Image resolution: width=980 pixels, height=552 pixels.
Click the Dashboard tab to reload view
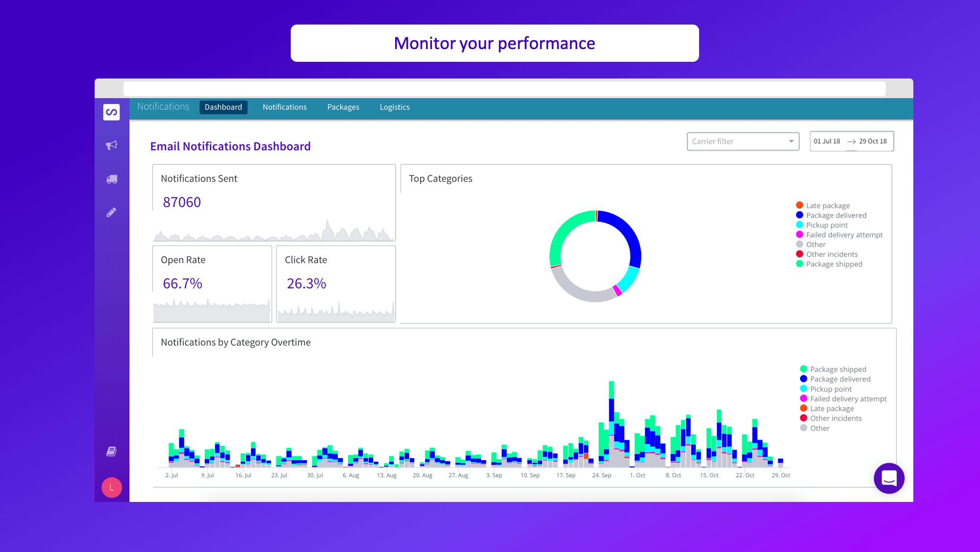coord(223,106)
